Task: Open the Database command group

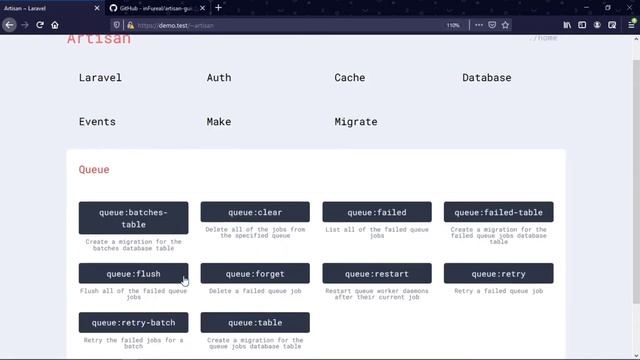Action: pyautogui.click(x=487, y=78)
